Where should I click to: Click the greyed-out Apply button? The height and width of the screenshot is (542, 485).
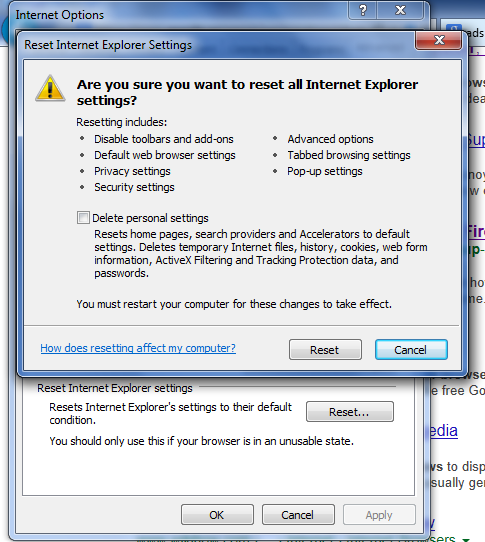click(x=379, y=515)
